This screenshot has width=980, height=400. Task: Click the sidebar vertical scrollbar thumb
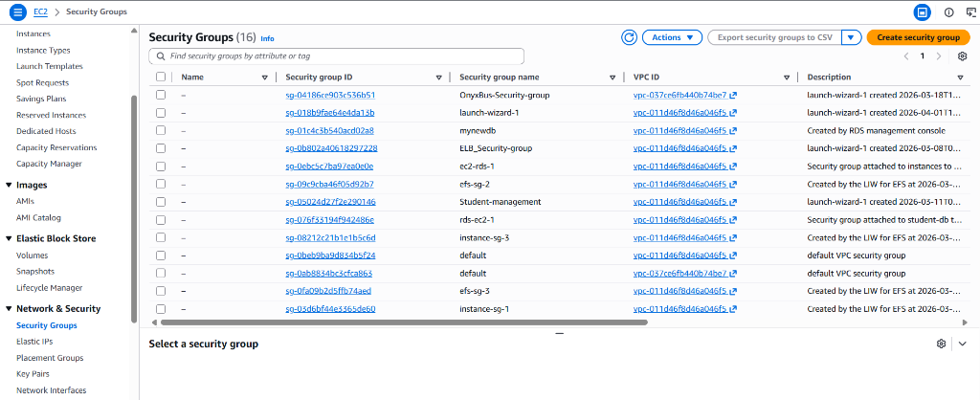tap(134, 209)
